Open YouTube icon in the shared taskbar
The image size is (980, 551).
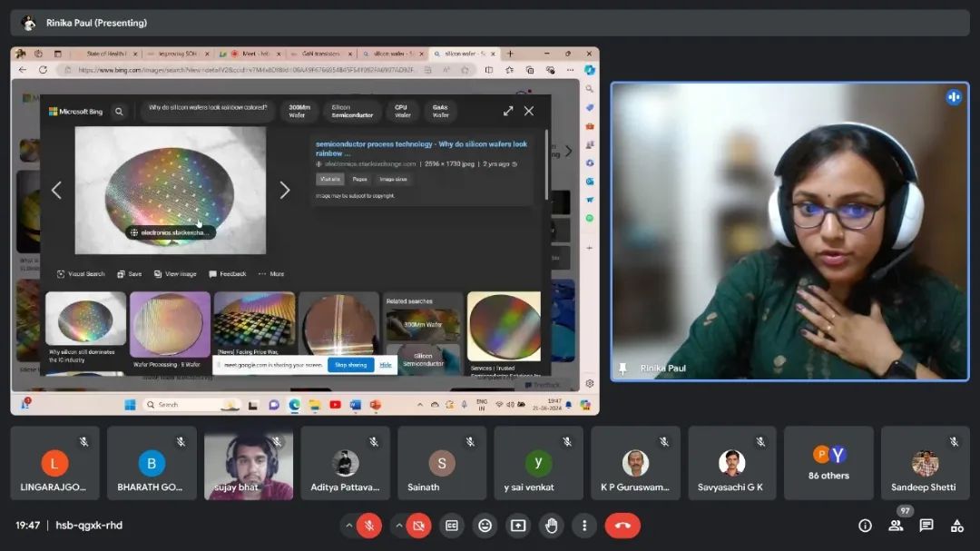coord(335,405)
